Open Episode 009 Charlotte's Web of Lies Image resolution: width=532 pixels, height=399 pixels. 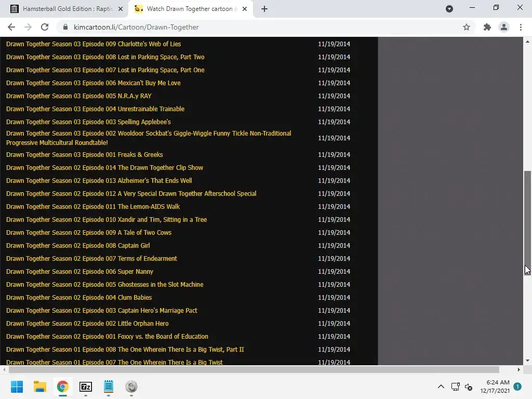94,44
